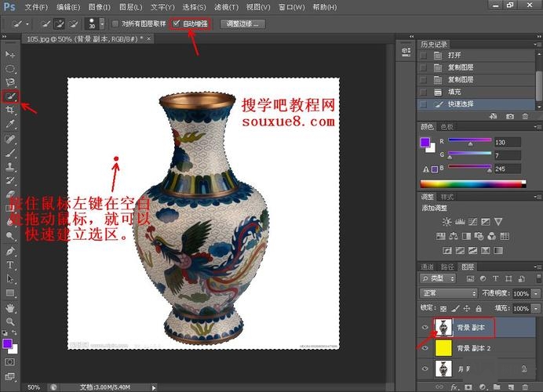Choose 'Subtract from selection' mode in options bar
Screen dimensions: 543x392
73,24
